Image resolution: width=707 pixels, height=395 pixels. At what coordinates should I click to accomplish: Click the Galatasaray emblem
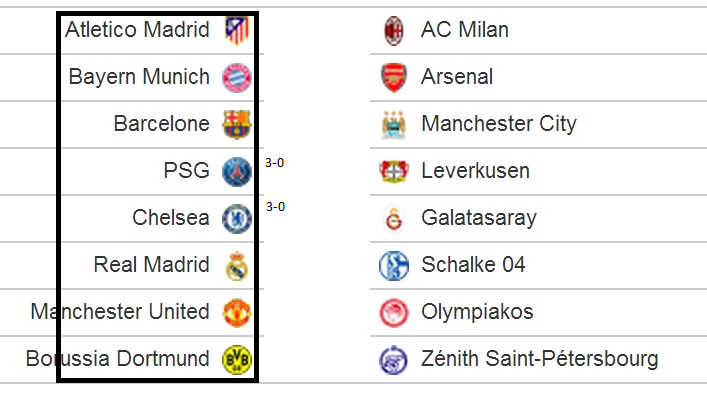(394, 219)
